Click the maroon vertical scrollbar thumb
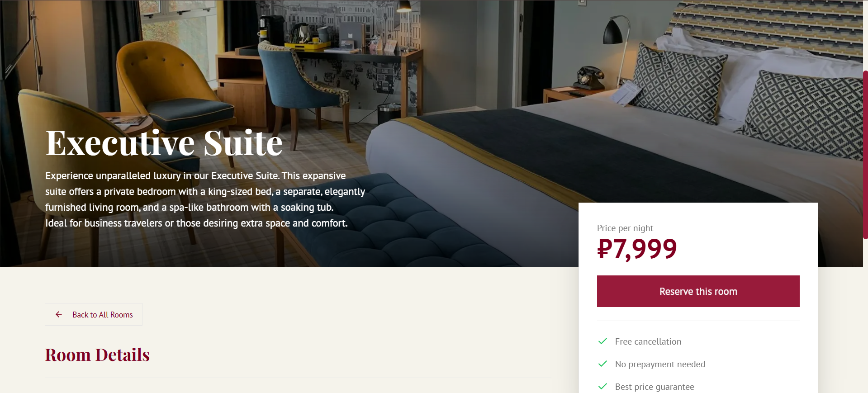The image size is (868, 393). [x=865, y=155]
